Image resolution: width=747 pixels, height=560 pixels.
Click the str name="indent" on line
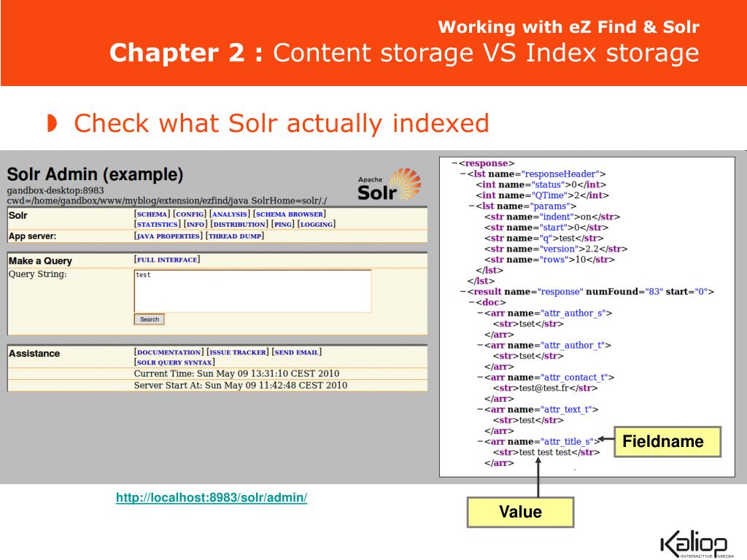pyautogui.click(x=552, y=217)
